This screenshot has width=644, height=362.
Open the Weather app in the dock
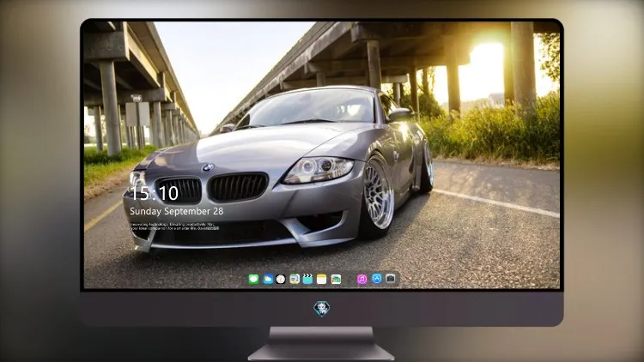tap(268, 280)
